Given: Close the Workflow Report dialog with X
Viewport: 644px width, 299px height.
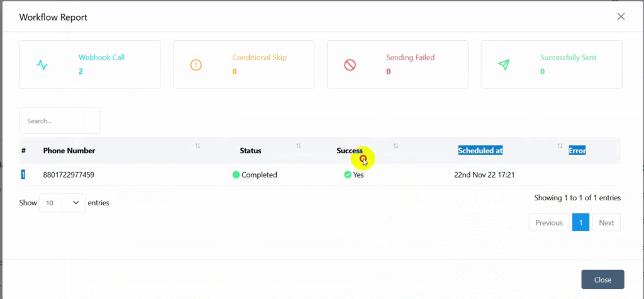Looking at the screenshot, I should coord(621,16).
